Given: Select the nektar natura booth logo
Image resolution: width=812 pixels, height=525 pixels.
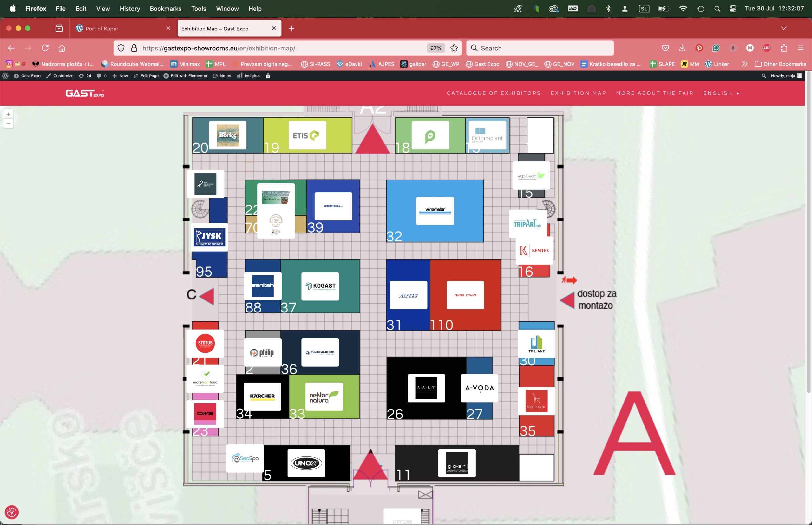Looking at the screenshot, I should coord(324,397).
